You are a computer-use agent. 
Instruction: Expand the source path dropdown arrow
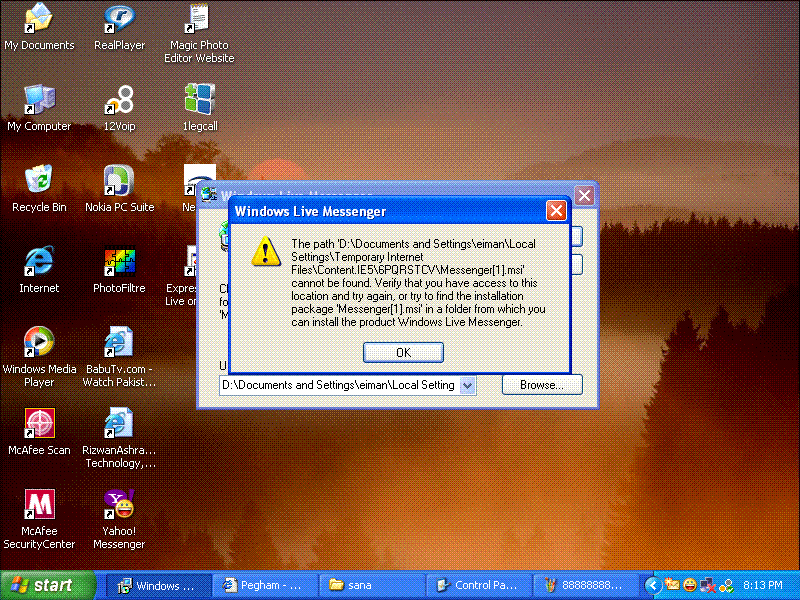(467, 385)
